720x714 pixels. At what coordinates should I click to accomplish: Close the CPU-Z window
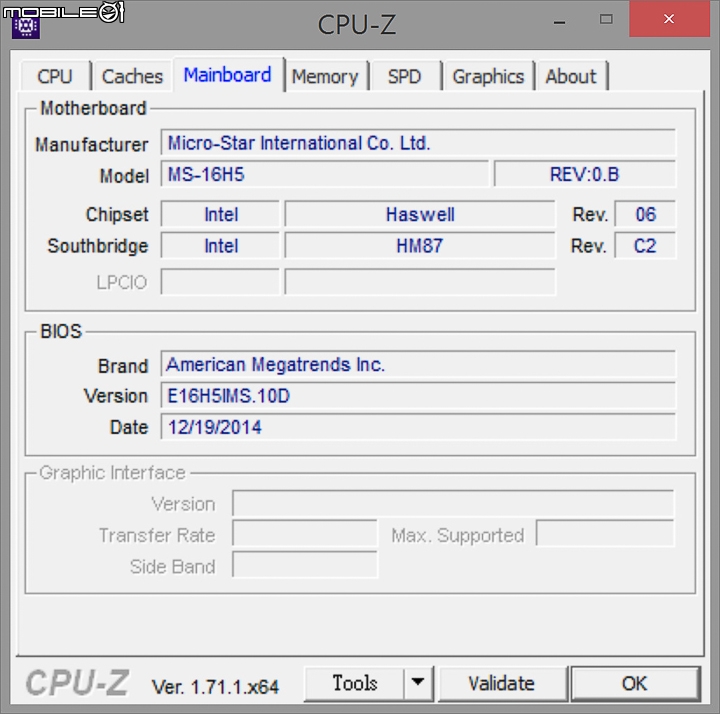coord(669,19)
